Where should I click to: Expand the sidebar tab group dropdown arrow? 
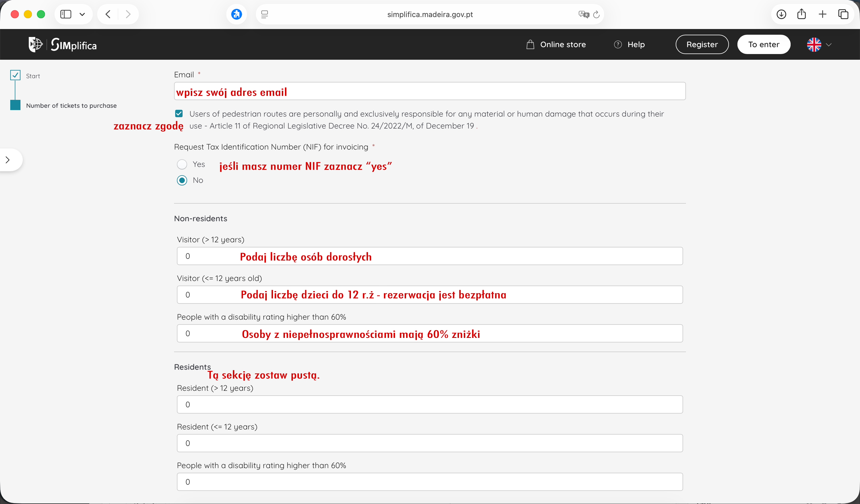82,14
